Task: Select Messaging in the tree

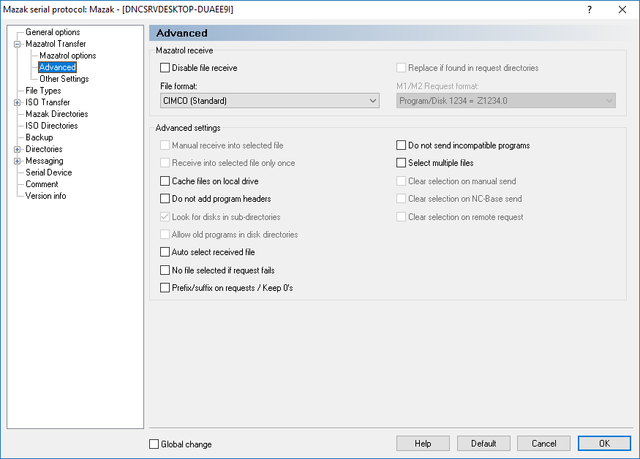Action: (44, 161)
